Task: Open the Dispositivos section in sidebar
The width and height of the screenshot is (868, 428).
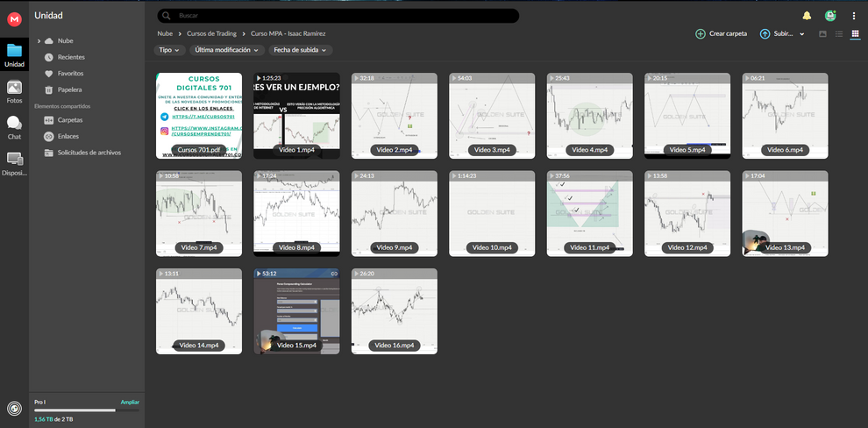Action: coord(14,163)
